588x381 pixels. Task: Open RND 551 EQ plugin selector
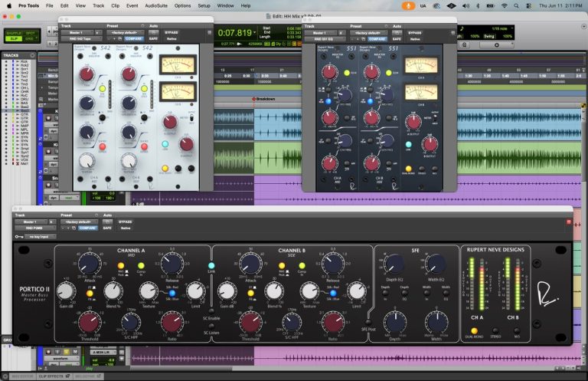click(x=325, y=39)
